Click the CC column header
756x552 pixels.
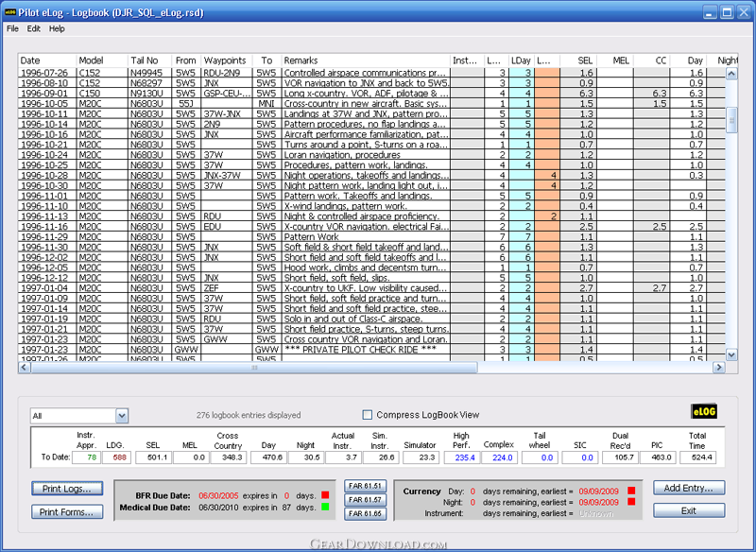(651, 60)
